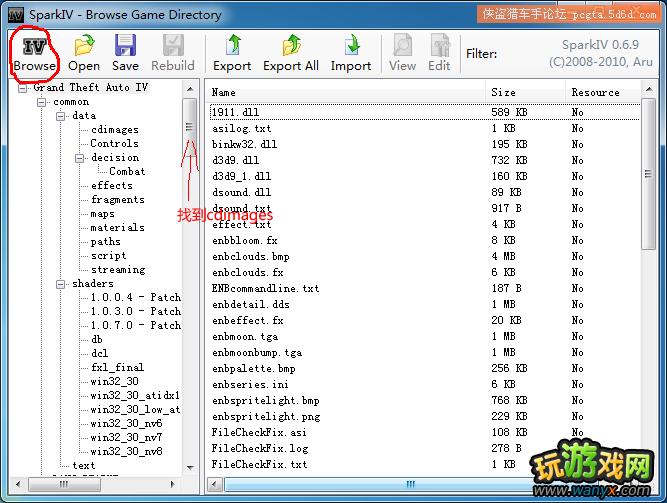Select the dcl folder in shaders
This screenshot has width=667, height=503.
point(100,354)
